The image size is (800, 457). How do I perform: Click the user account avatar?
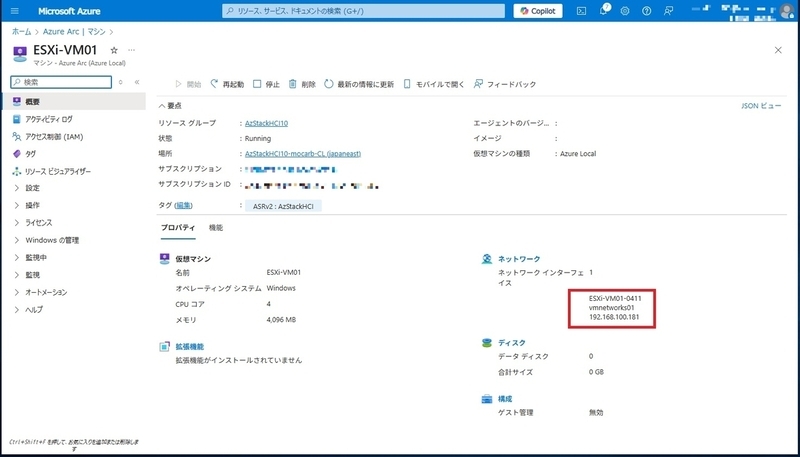coord(788,11)
